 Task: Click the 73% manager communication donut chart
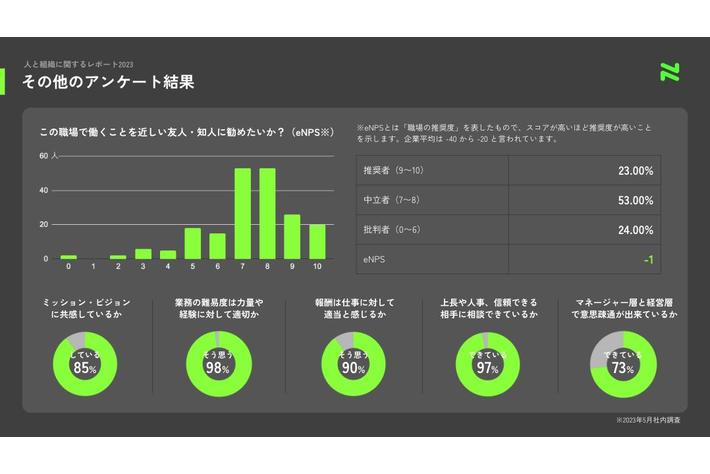[623, 361]
